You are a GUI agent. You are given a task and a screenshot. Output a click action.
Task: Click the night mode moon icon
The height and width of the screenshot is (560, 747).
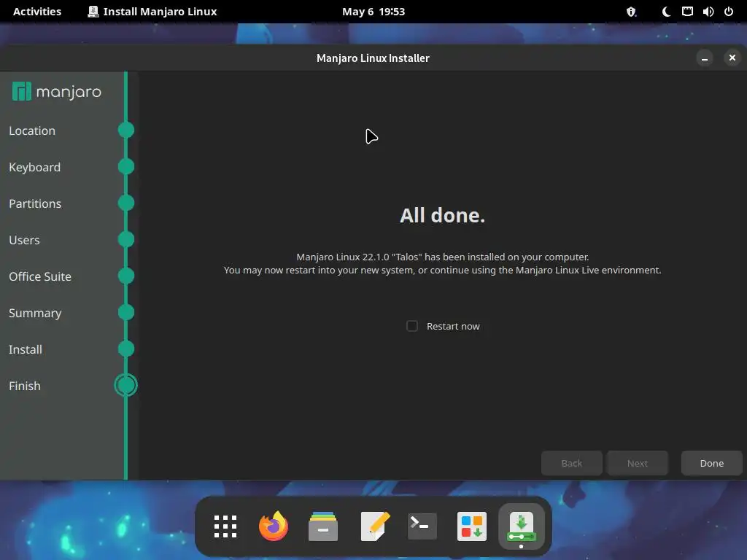click(666, 12)
